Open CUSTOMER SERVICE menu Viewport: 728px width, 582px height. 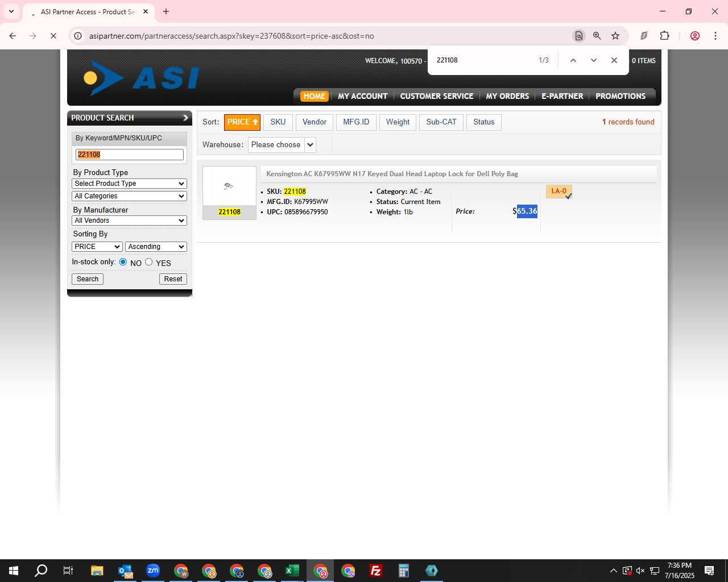pos(437,96)
